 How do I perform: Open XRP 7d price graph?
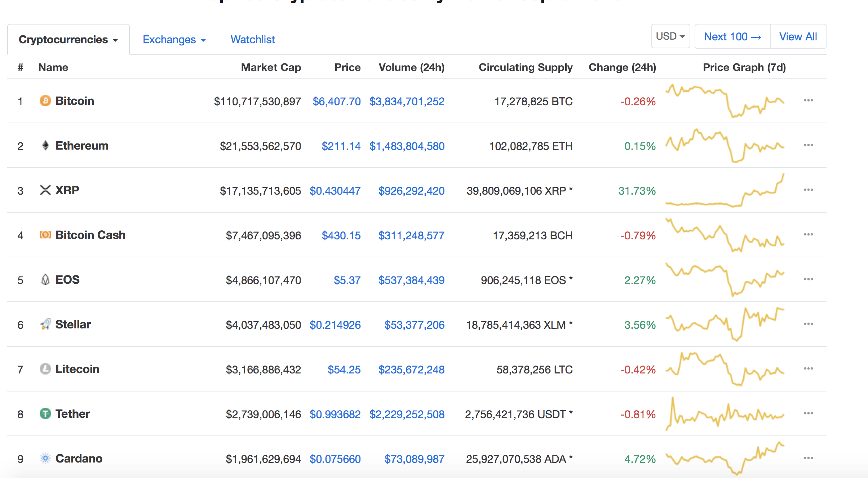[725, 190]
